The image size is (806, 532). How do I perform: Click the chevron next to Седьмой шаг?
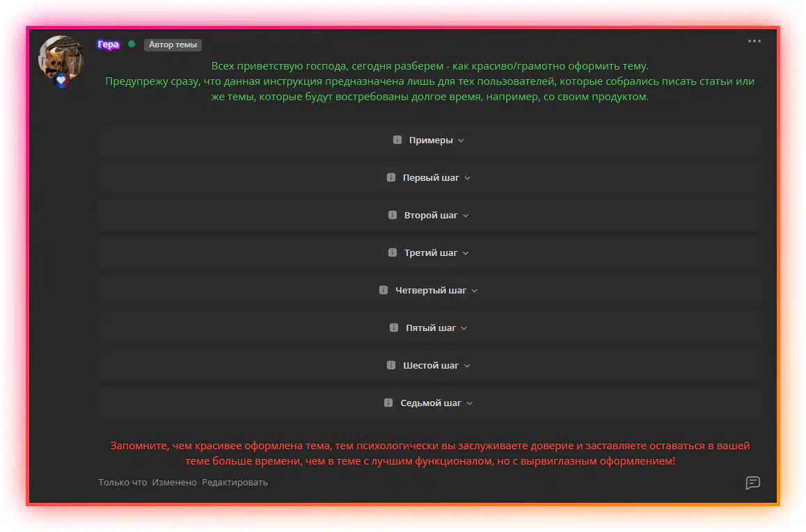(x=470, y=403)
